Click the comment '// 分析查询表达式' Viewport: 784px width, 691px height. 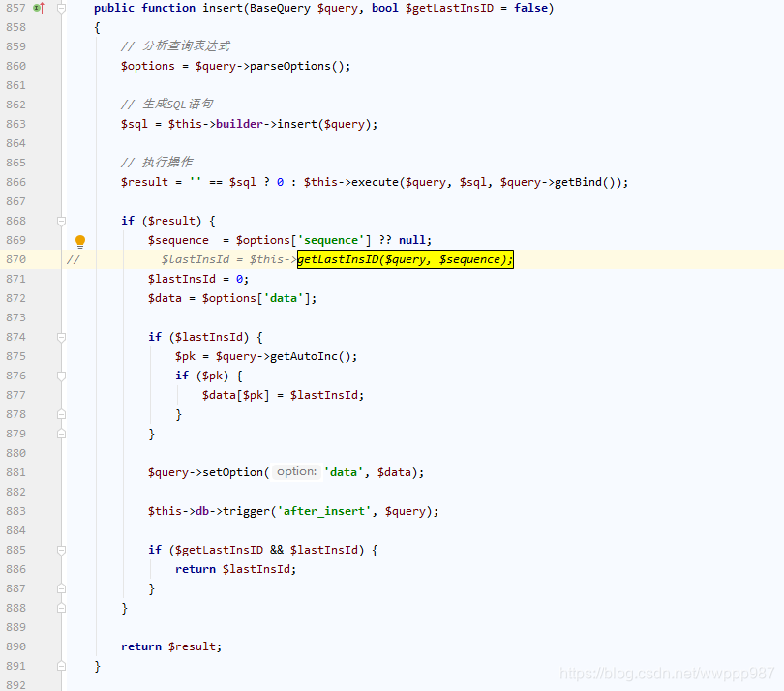tap(175, 46)
